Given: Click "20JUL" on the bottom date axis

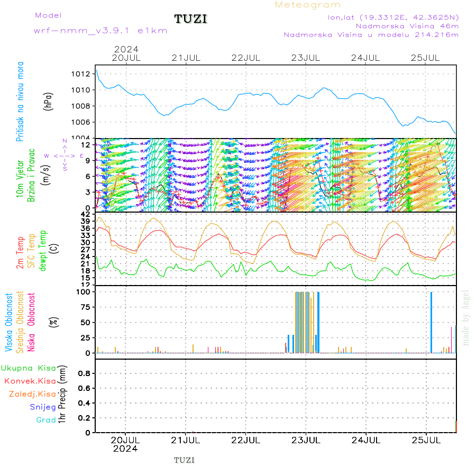Looking at the screenshot, I should [125, 440].
